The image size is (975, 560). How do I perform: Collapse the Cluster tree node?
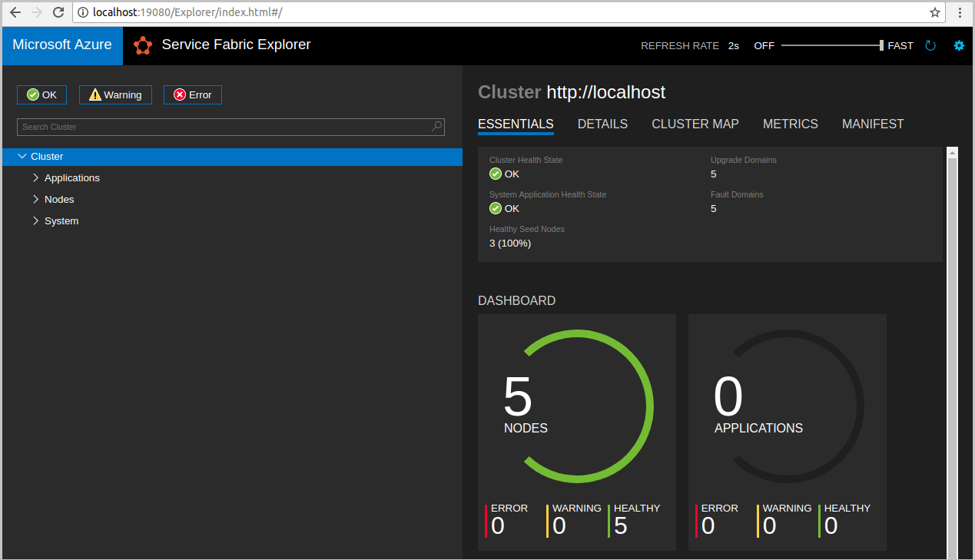(x=22, y=156)
